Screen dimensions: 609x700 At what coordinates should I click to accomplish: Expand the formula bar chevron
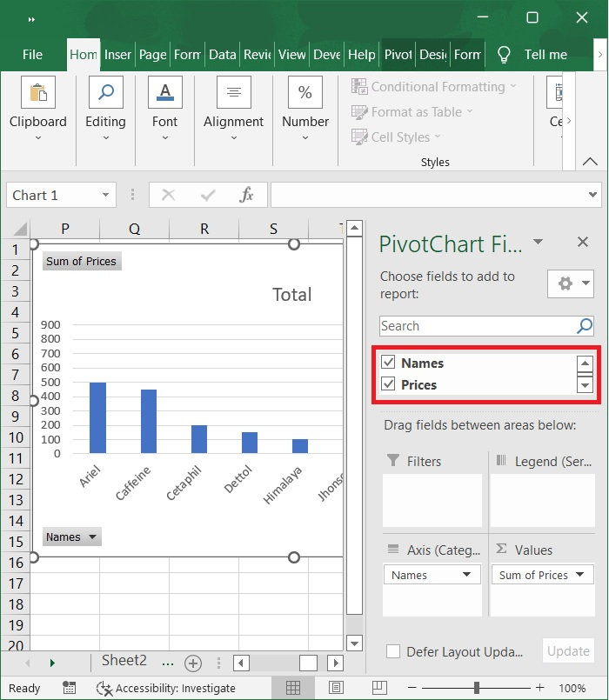pyautogui.click(x=592, y=195)
